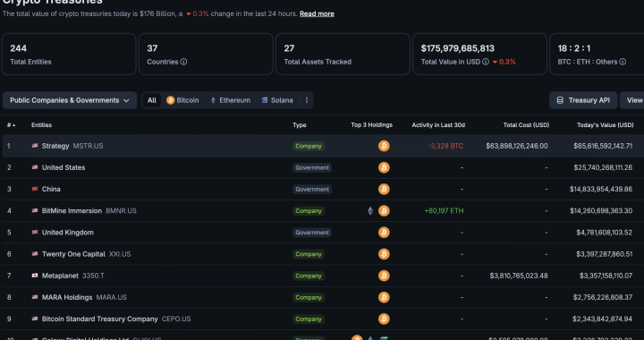Viewport: 644px width, 340px height.
Task: Select the All asset filter tab
Action: [x=152, y=100]
